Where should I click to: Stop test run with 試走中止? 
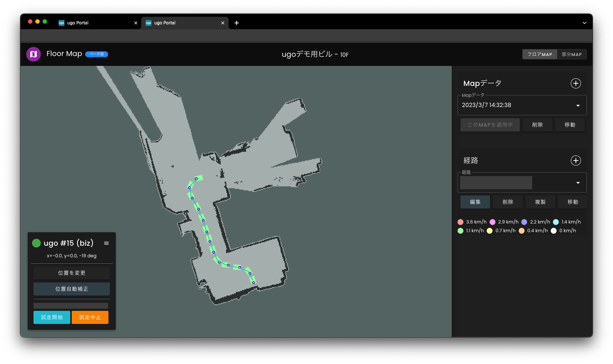pyautogui.click(x=90, y=317)
